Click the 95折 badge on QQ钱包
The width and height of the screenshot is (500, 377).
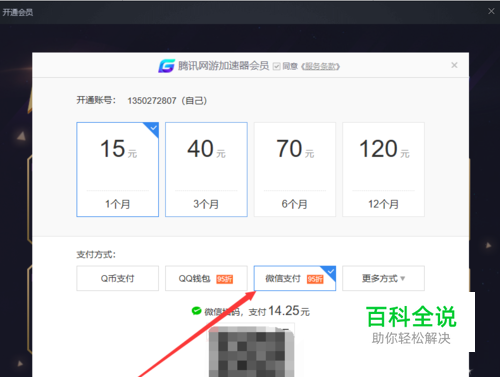click(x=225, y=279)
